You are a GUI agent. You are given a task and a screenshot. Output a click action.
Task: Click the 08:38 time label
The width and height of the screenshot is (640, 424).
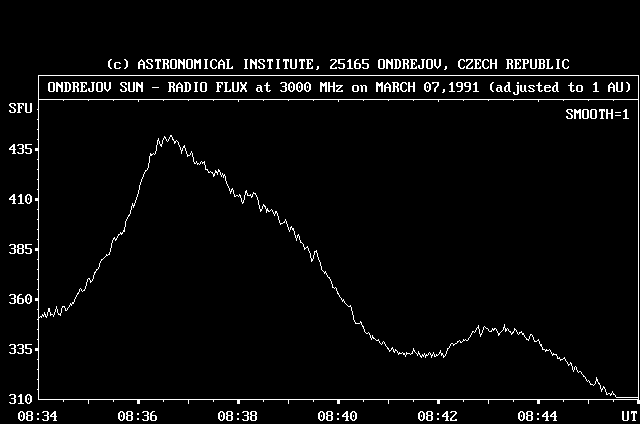point(238,415)
